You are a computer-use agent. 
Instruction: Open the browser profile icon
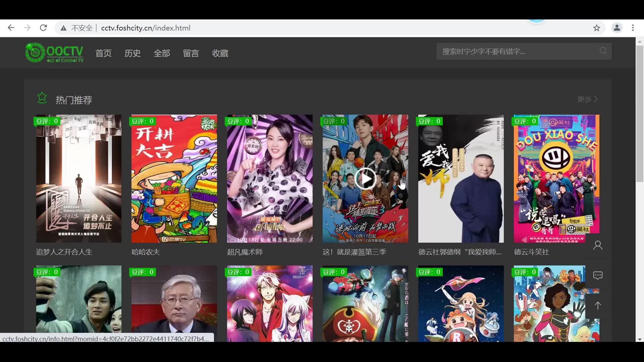pyautogui.click(x=617, y=28)
